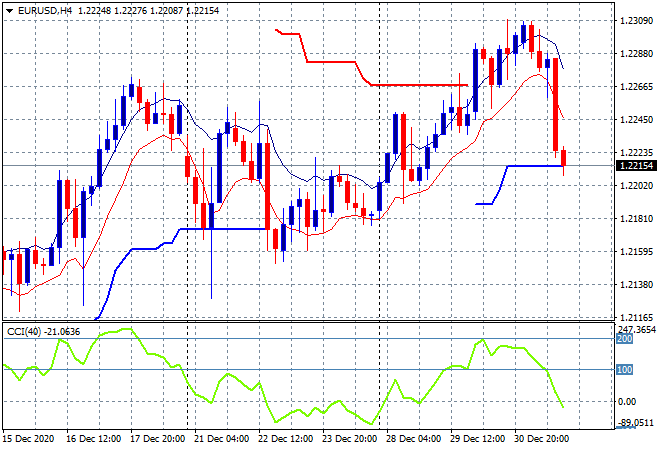This screenshot has width=660, height=450.
Task: Select the OHLC values 1.22248 1.22276 1.22087 1.22154
Action: click(149, 11)
